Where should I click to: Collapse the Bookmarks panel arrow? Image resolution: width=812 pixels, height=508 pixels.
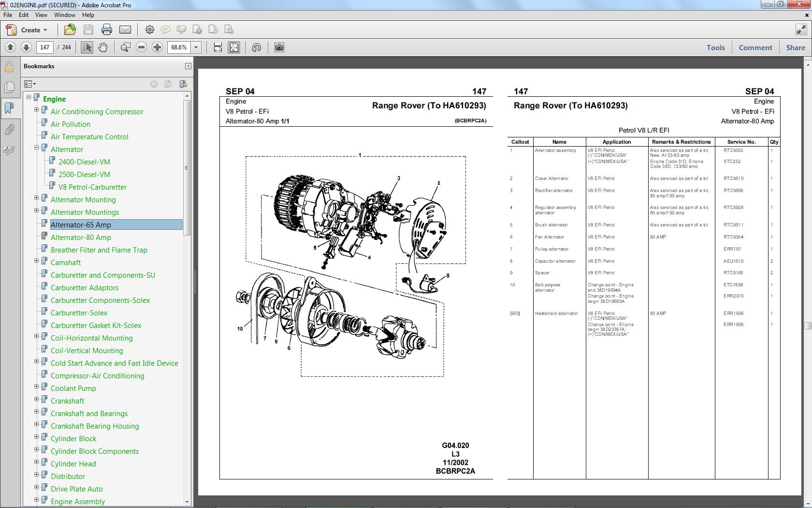pos(188,66)
